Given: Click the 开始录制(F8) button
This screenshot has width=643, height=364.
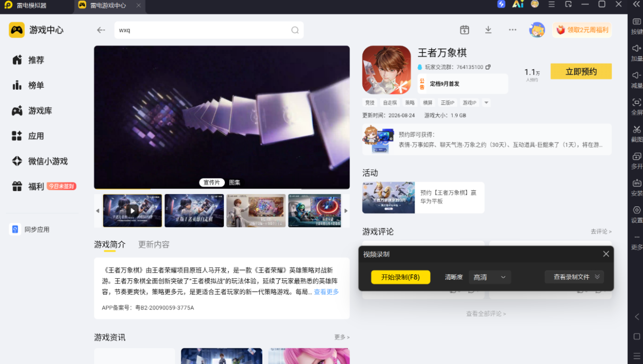Looking at the screenshot, I should 400,277.
